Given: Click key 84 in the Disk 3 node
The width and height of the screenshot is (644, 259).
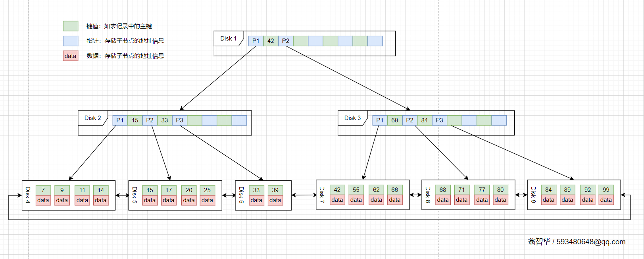Looking at the screenshot, I should (425, 120).
